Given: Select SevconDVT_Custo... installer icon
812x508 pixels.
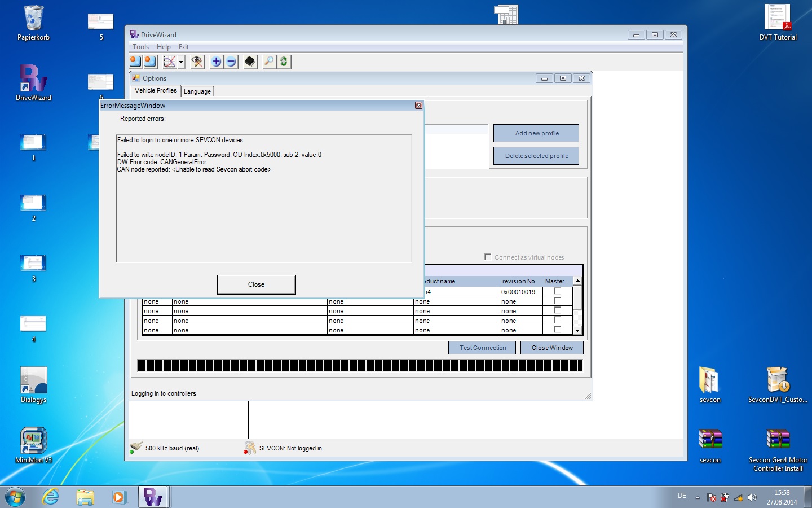Looking at the screenshot, I should coord(778,385).
